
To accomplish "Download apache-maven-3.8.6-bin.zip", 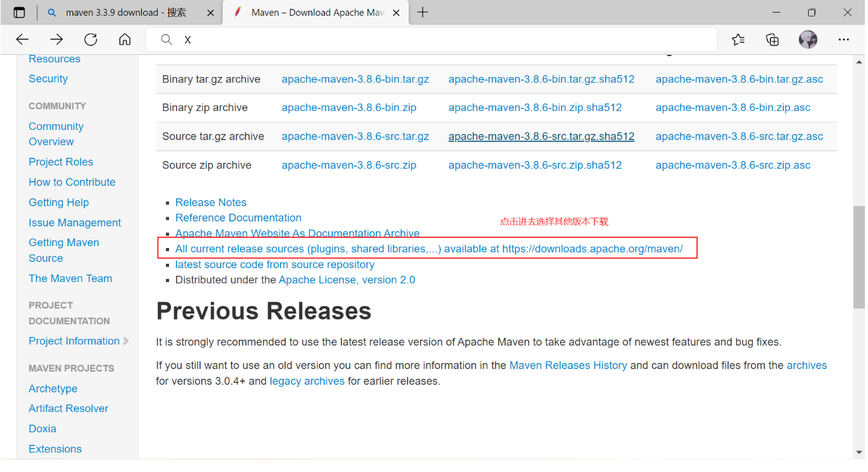I will pyautogui.click(x=349, y=107).
